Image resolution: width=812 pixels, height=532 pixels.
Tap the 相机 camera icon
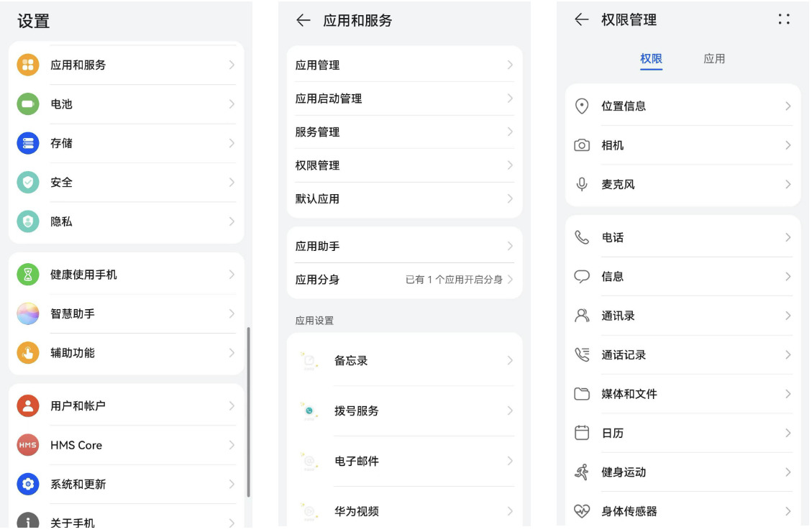pyautogui.click(x=582, y=145)
